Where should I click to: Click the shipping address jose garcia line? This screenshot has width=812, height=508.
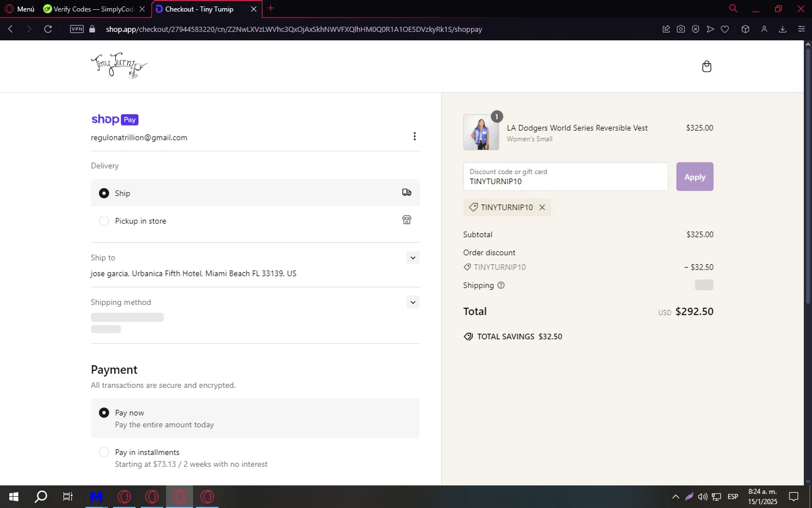(x=193, y=273)
